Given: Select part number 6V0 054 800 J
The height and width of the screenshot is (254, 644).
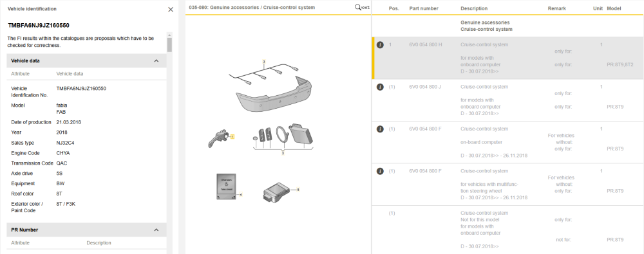Looking at the screenshot, I should (425, 87).
